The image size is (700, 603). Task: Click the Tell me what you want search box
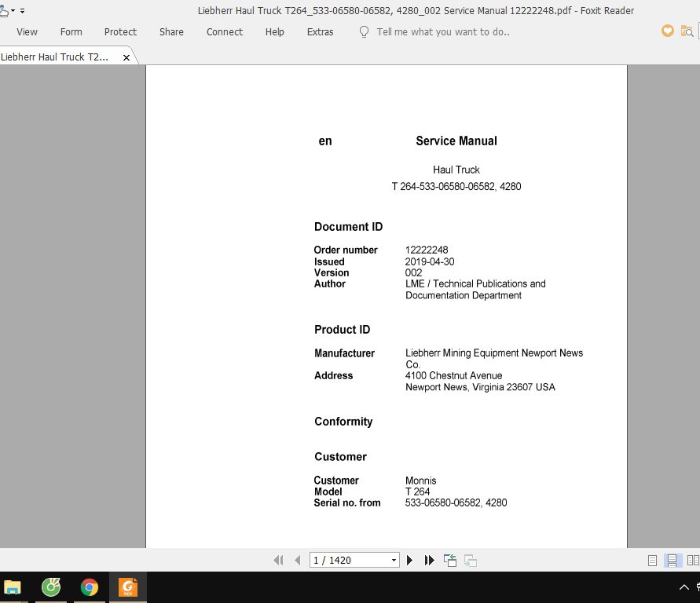[443, 32]
